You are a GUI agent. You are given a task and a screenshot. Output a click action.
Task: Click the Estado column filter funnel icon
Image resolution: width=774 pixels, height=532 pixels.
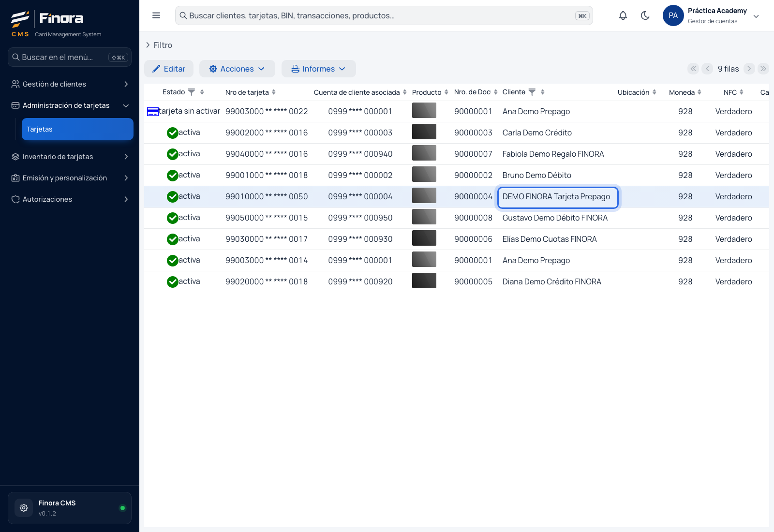(x=192, y=92)
